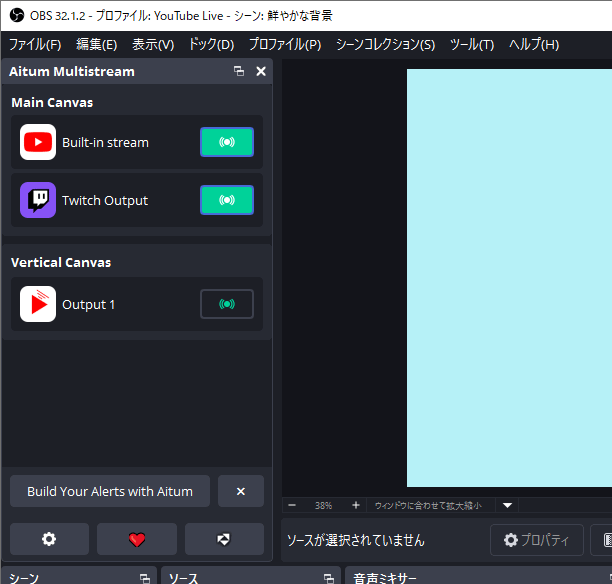This screenshot has width=612, height=584.
Task: Open the preview scaling dropdown arrow
Action: tap(507, 506)
